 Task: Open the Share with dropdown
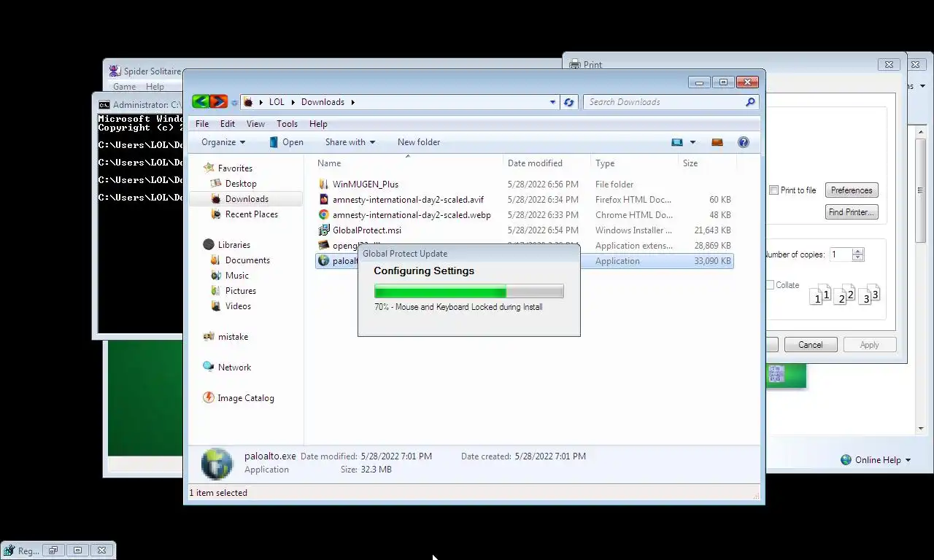(350, 142)
